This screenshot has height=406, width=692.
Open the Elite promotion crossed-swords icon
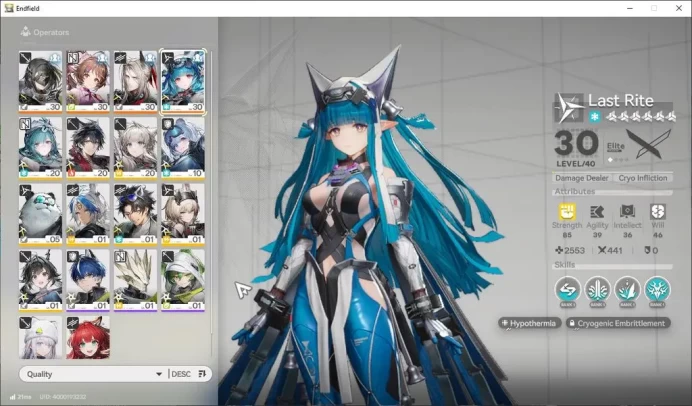649,145
